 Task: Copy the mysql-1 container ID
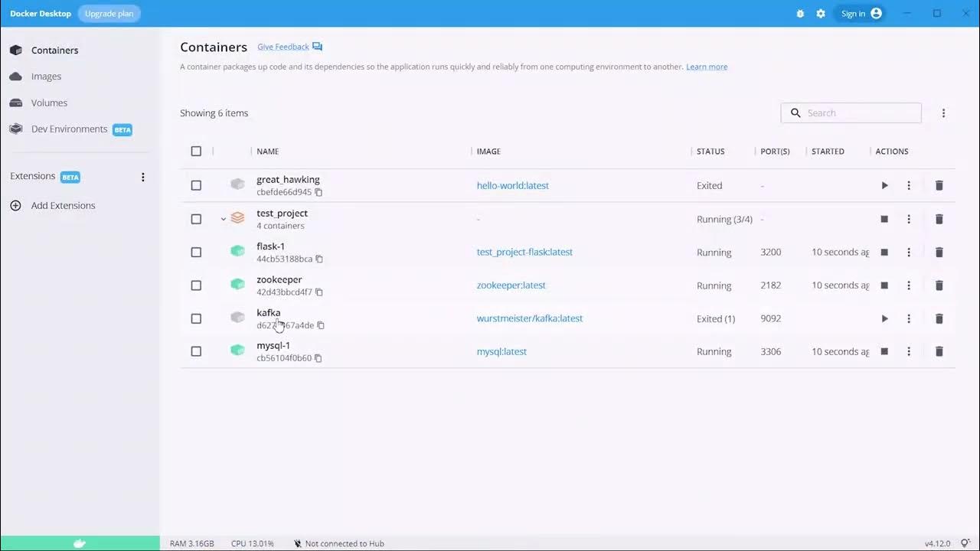(x=318, y=358)
